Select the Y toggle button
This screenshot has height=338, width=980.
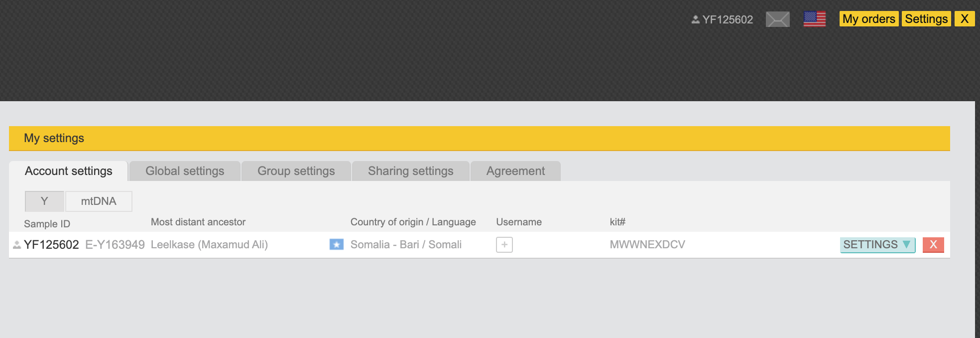pyautogui.click(x=44, y=201)
